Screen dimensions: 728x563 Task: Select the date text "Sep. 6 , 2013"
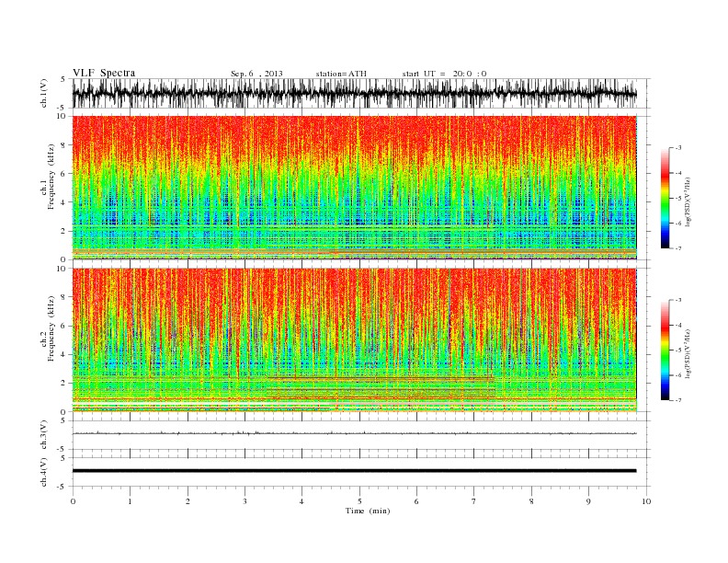(x=256, y=74)
